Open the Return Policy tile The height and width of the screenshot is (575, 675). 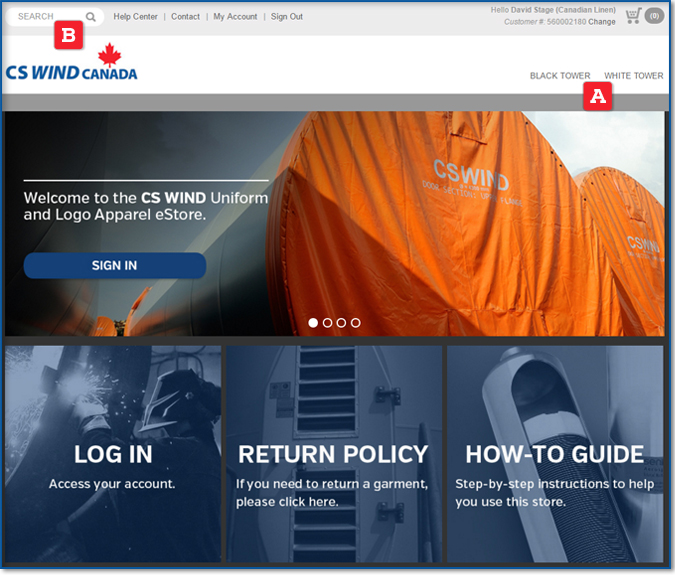click(333, 454)
